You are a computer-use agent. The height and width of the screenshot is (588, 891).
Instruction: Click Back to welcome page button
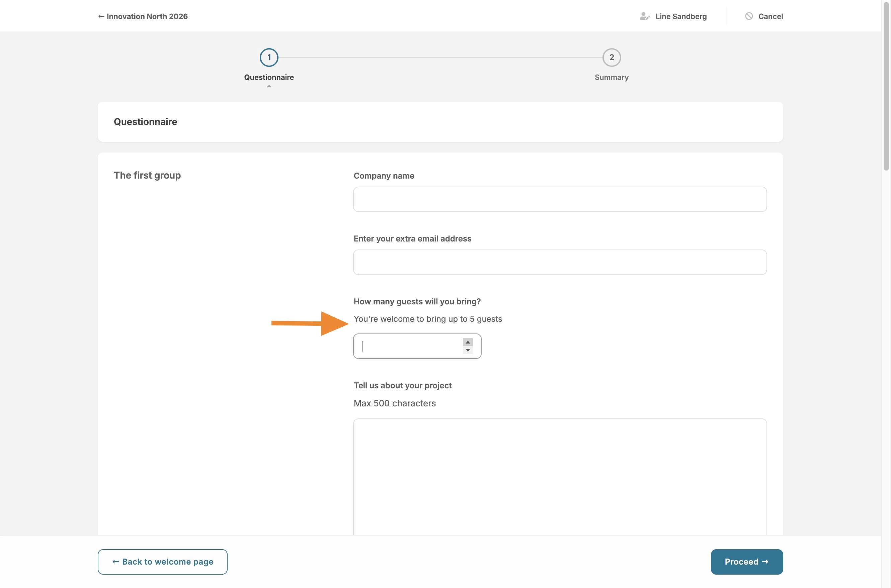click(162, 561)
